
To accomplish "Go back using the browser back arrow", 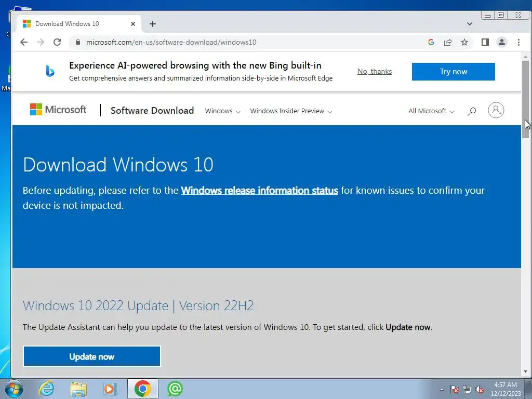I will 24,42.
